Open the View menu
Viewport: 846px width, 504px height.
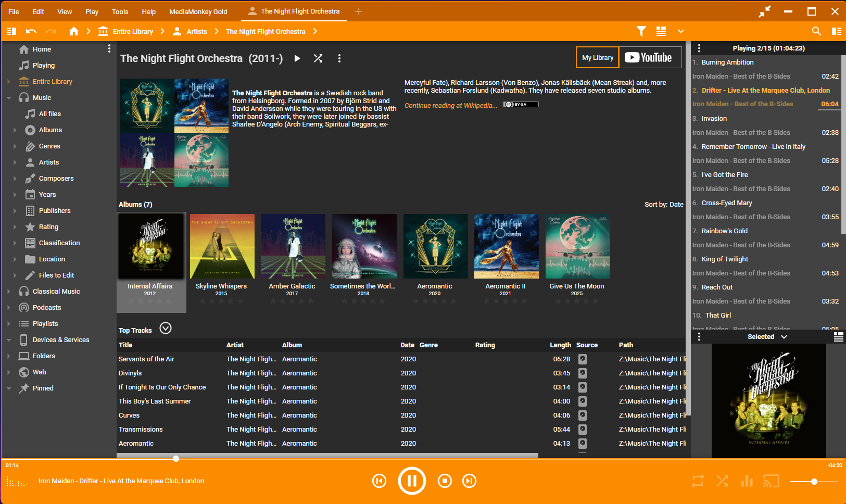click(65, 11)
